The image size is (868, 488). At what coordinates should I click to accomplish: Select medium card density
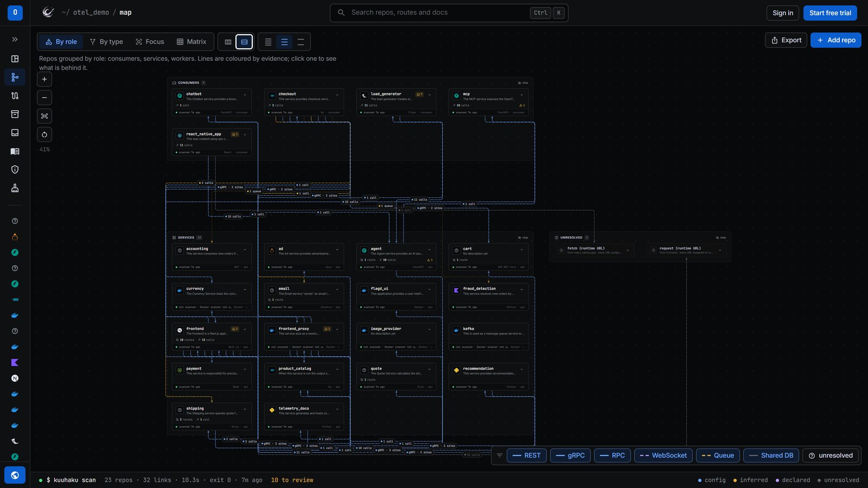(x=284, y=42)
